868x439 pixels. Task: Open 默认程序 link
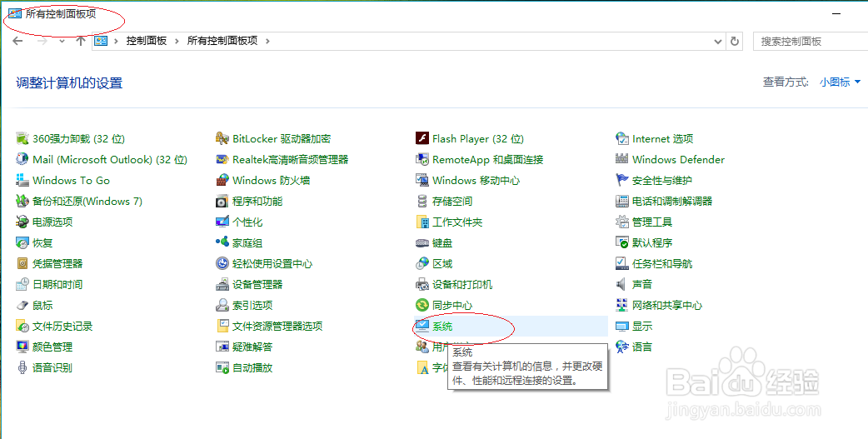(652, 242)
